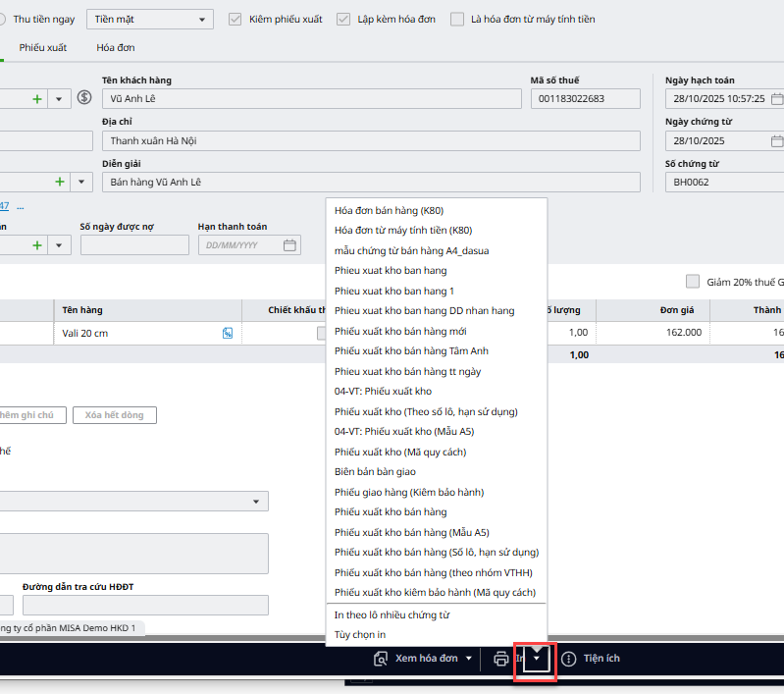This screenshot has height=694, width=784.
Task: Open calendar picker for Ngày hạch toán
Action: (x=776, y=99)
